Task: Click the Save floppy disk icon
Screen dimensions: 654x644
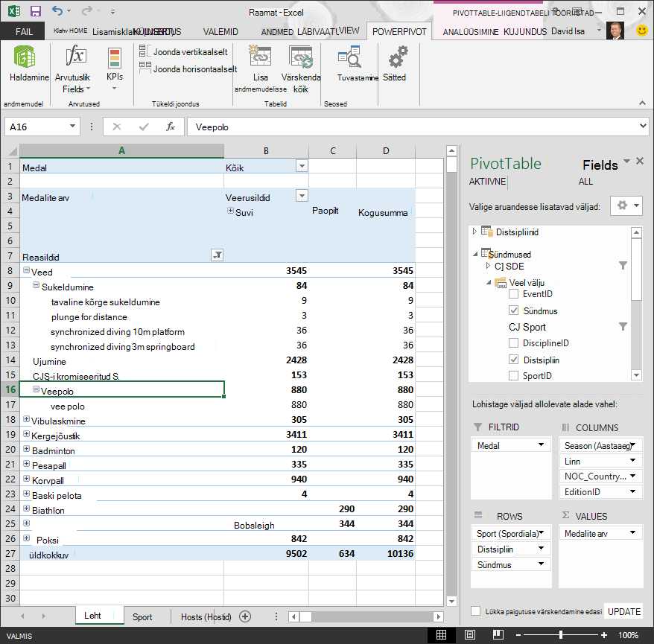Action: tap(36, 11)
